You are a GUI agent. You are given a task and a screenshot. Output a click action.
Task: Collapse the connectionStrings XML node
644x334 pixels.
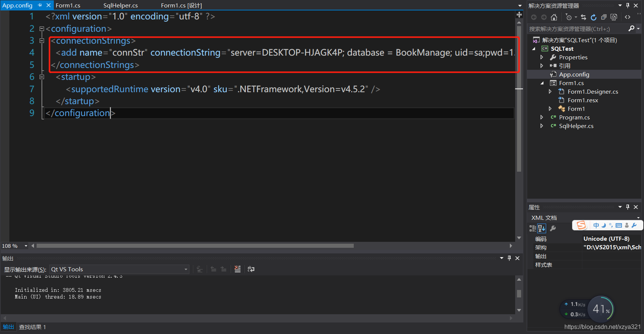coord(42,41)
